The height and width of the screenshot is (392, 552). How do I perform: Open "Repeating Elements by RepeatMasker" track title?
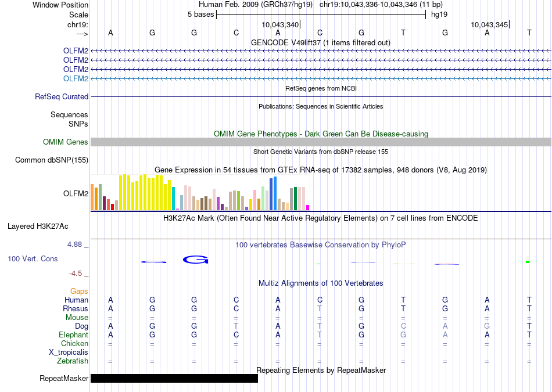coord(321,370)
